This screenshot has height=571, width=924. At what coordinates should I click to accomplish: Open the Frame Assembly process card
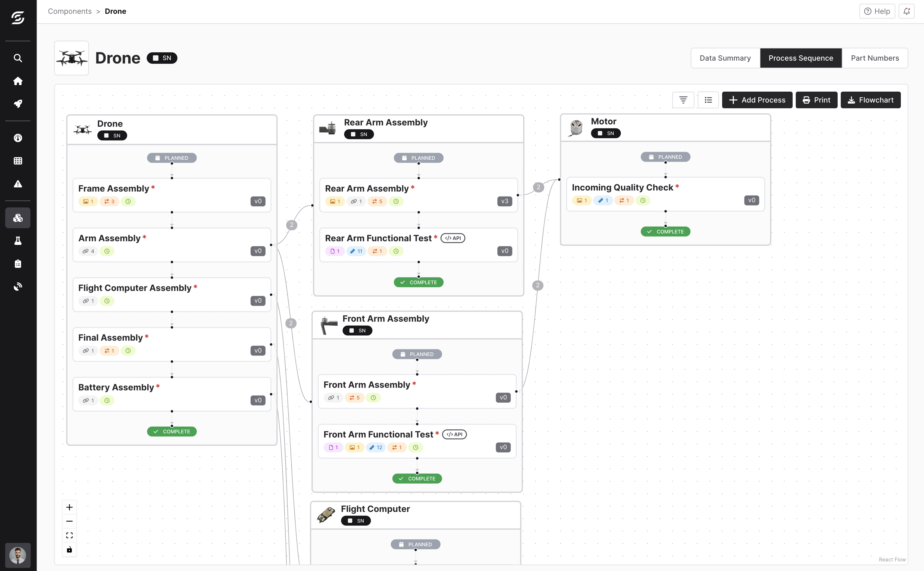(171, 194)
